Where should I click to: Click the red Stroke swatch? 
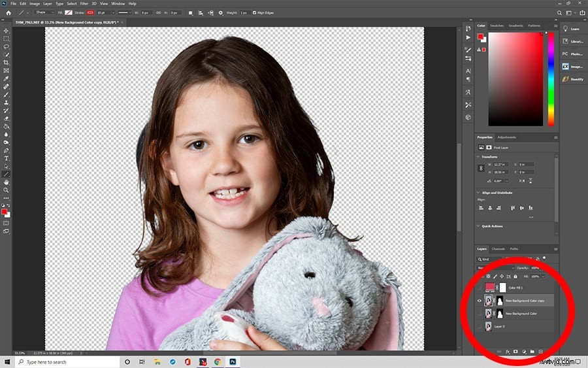click(90, 13)
